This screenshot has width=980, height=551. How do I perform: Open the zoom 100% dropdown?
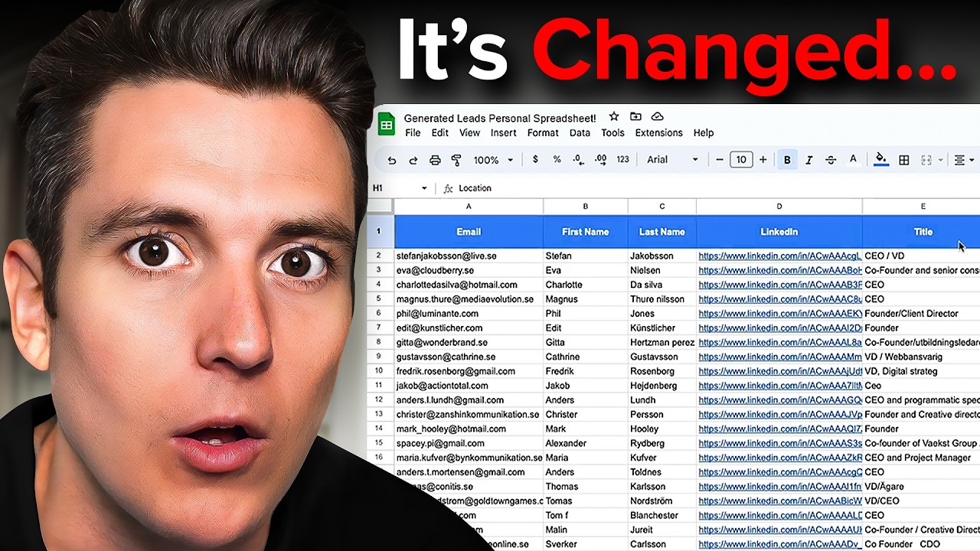pyautogui.click(x=493, y=160)
